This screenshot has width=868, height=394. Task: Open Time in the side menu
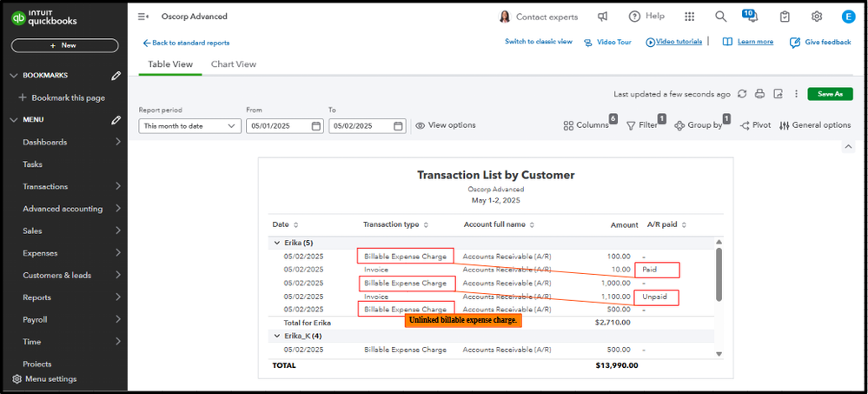click(31, 342)
